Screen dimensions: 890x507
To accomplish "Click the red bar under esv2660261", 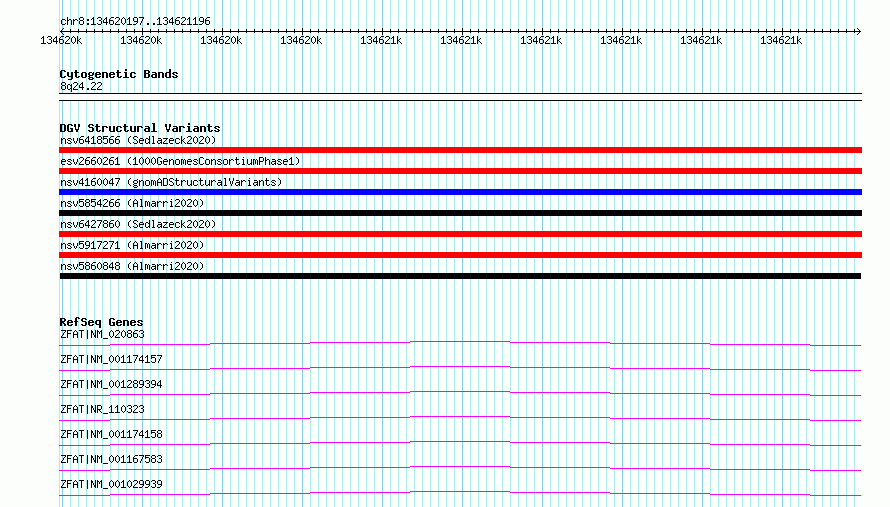I will (460, 171).
